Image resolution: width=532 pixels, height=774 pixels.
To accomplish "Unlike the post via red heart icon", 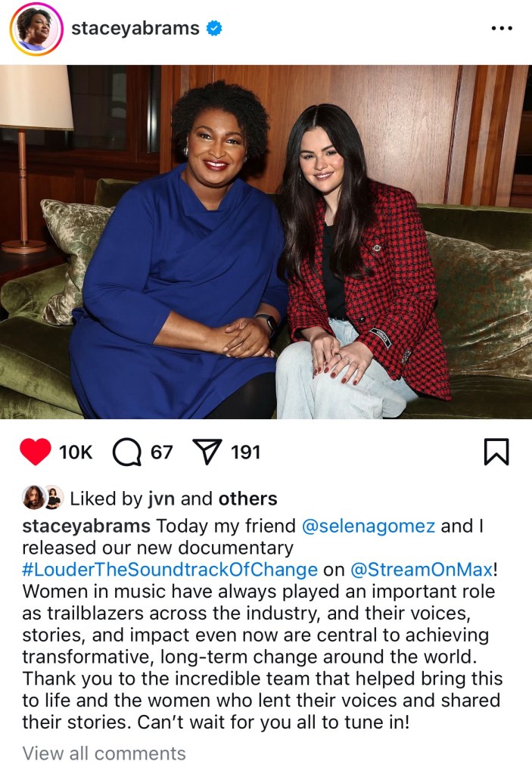I will click(35, 452).
